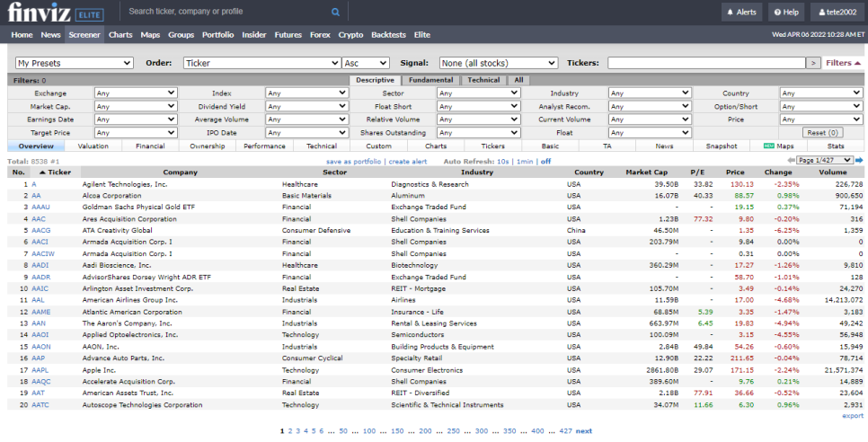The image size is (868, 442).
Task: Open the Elite menu item
Action: [421, 35]
